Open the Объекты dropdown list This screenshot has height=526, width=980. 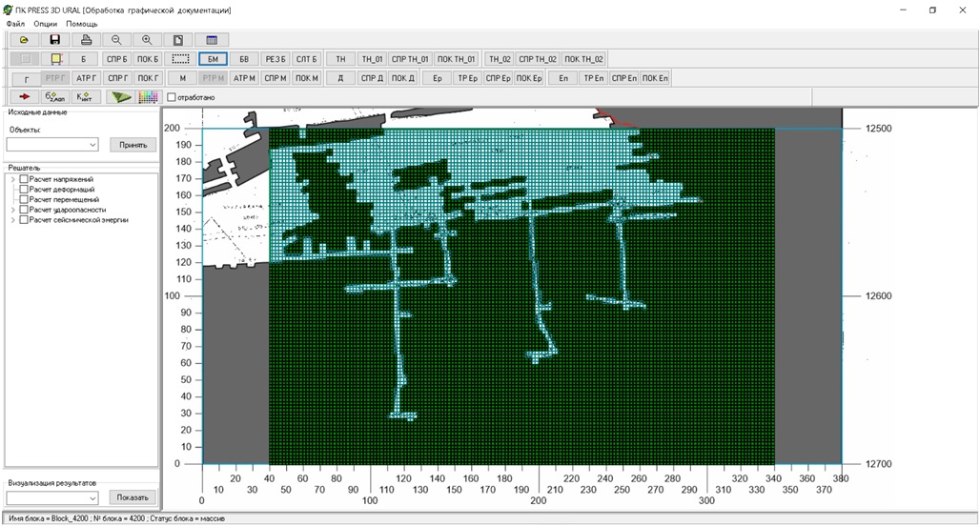coord(92,145)
